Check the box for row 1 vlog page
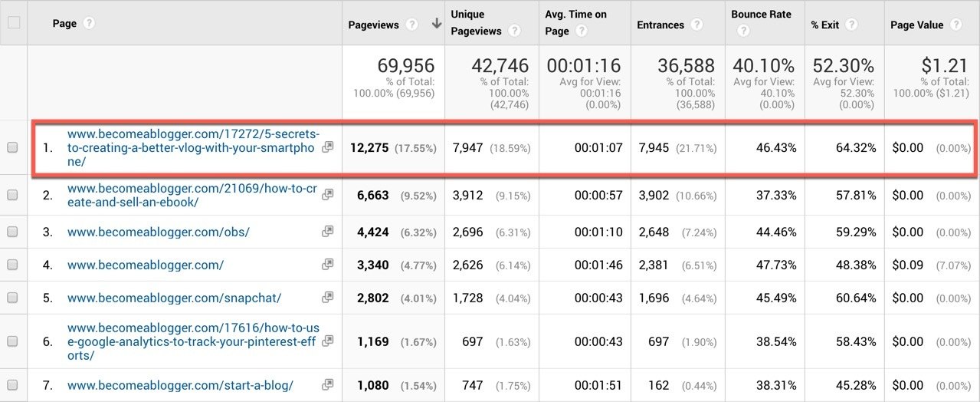 pyautogui.click(x=12, y=148)
